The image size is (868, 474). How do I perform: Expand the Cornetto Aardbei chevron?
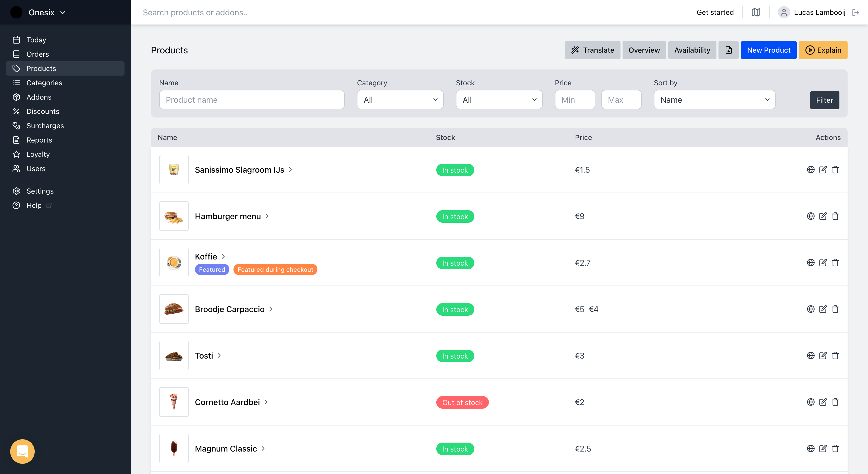[266, 402]
